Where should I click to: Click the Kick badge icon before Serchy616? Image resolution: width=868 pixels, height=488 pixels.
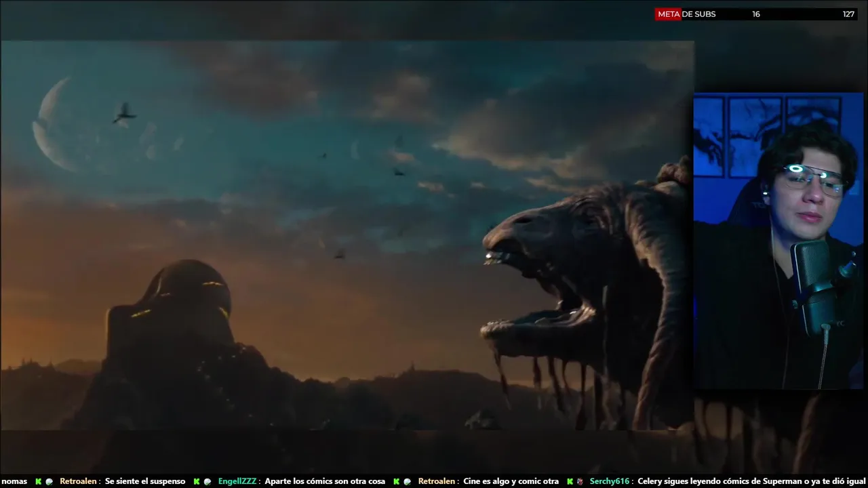570,482
